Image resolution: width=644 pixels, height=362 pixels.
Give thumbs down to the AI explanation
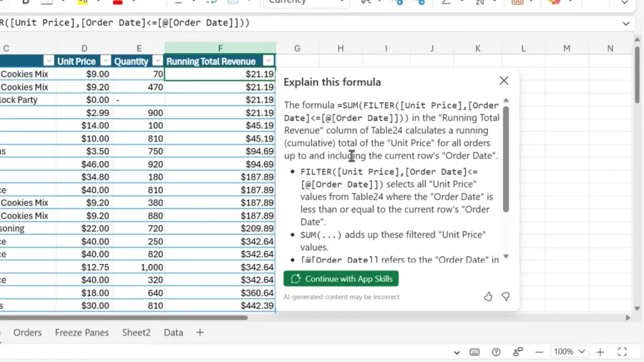[506, 296]
